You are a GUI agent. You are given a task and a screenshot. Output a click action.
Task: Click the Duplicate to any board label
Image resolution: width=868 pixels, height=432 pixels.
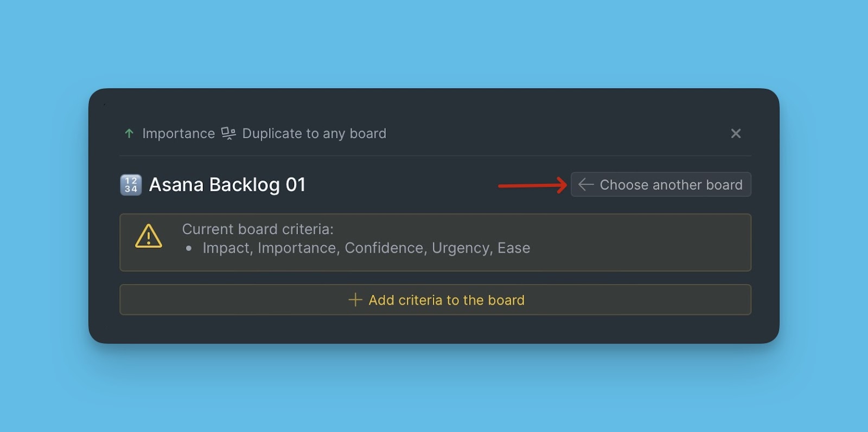coord(314,133)
